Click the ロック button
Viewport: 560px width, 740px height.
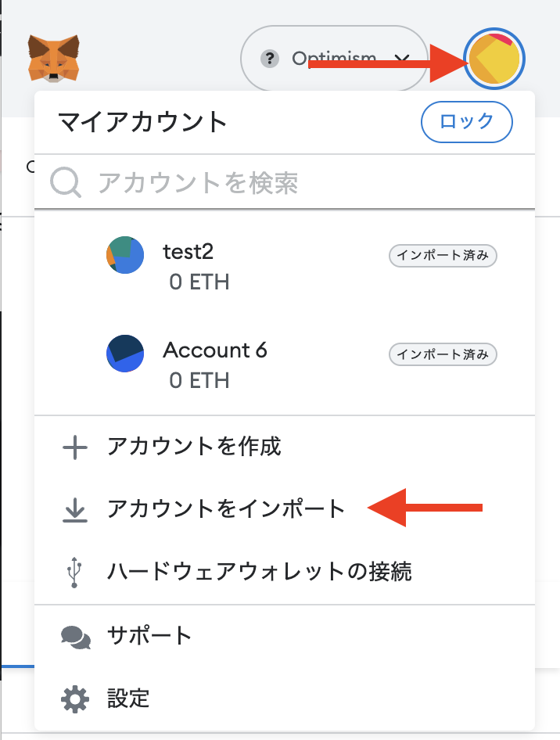[466, 122]
